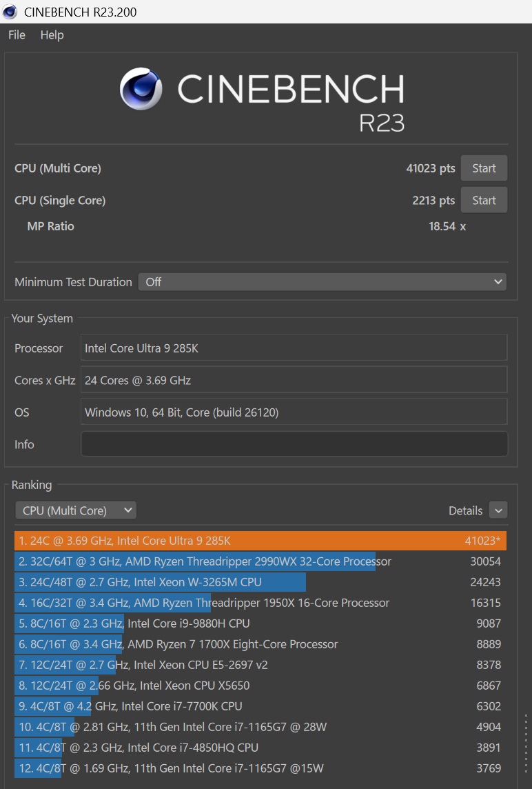532x789 pixels.
Task: Select ranking row Xeon CPU E5-2697 v2
Action: tap(260, 665)
